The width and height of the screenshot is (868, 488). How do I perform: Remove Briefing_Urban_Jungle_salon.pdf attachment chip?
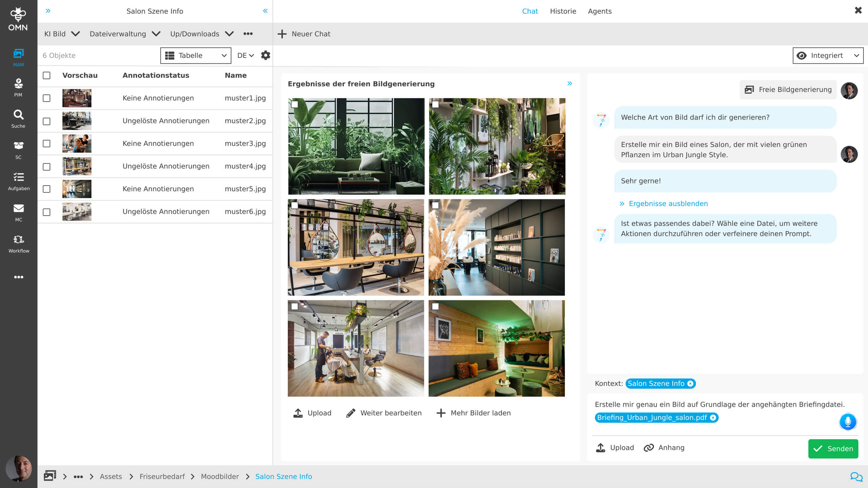click(x=713, y=417)
